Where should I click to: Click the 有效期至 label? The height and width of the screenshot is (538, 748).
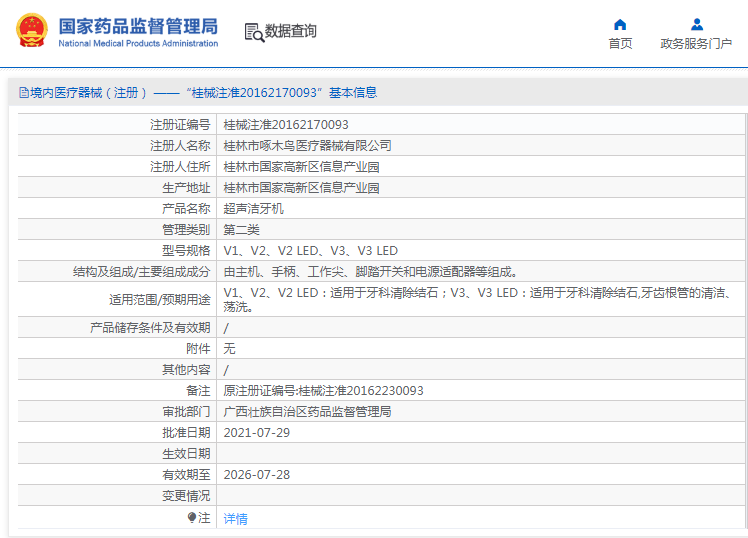click(187, 475)
